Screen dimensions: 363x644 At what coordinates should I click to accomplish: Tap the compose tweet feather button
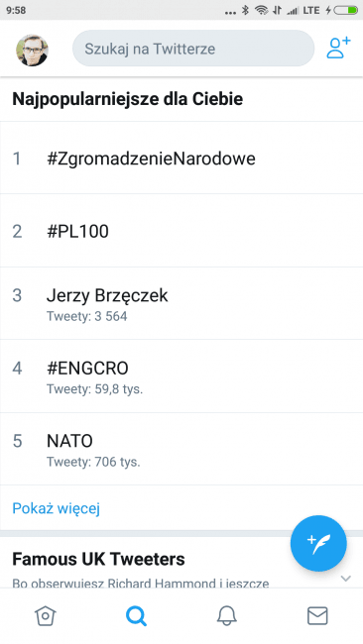pyautogui.click(x=318, y=543)
